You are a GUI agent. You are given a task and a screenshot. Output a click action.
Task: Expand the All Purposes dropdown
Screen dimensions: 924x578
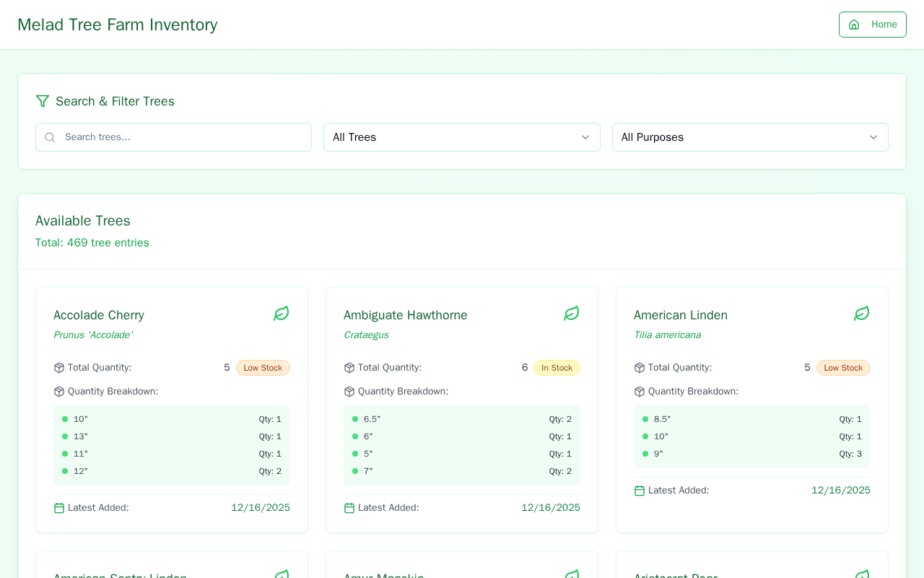[749, 137]
